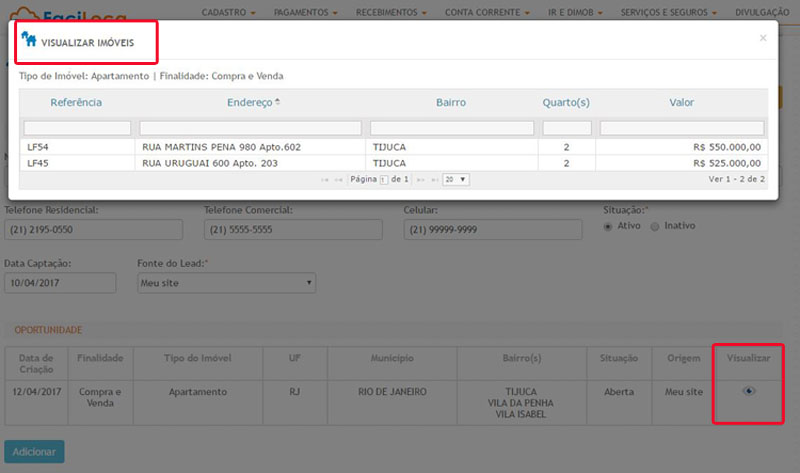Click the Adicionar button

click(34, 451)
